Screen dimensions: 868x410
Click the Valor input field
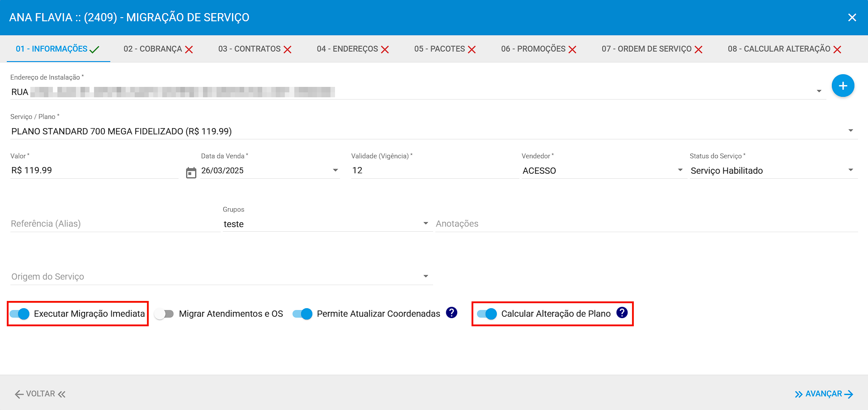[94, 171]
